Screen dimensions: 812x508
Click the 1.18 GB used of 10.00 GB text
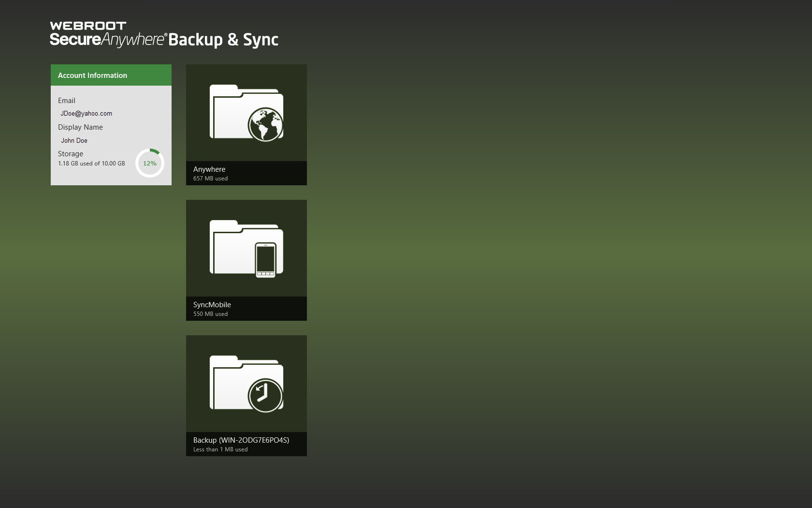pos(91,164)
